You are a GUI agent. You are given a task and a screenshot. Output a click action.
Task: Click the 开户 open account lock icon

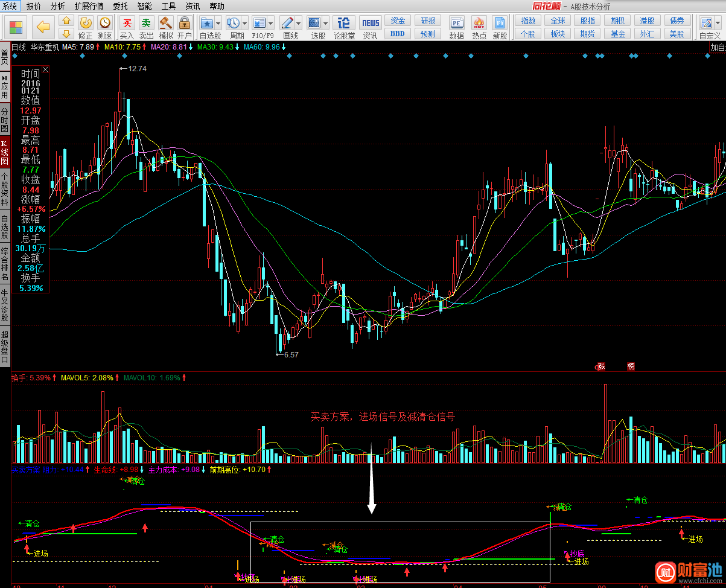click(x=185, y=23)
